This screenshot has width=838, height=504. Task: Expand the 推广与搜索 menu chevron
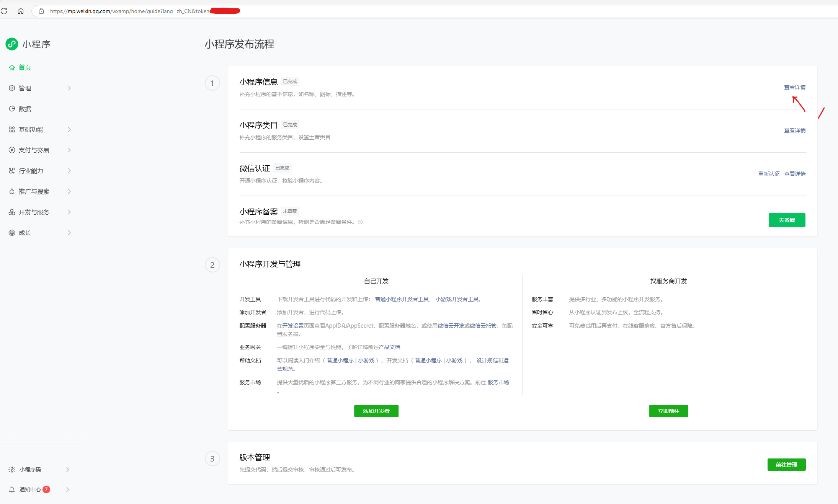click(x=69, y=191)
